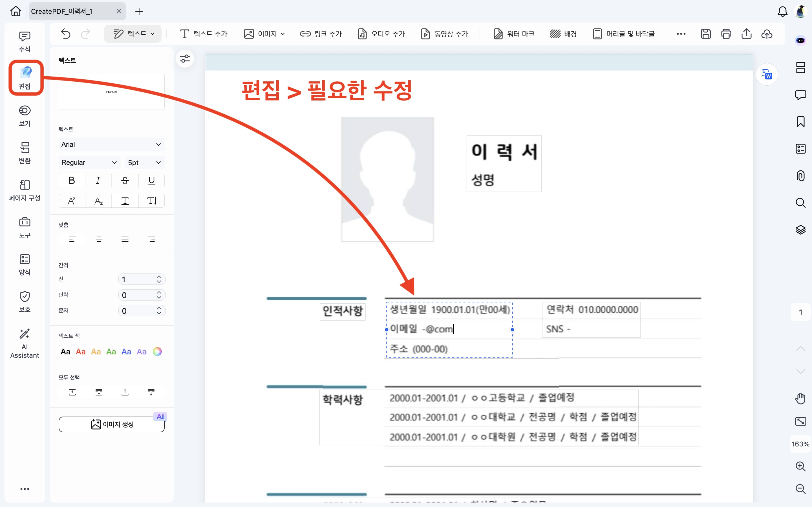Choose the red Aa text color
This screenshot has width=812, height=507.
[x=81, y=352]
